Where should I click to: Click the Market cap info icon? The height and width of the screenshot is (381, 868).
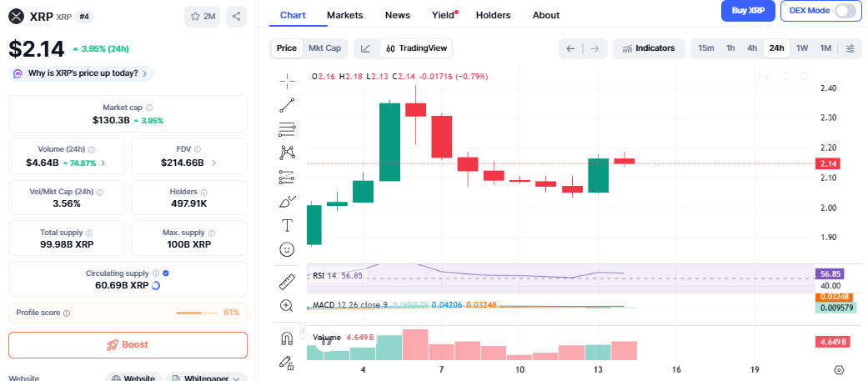point(149,108)
